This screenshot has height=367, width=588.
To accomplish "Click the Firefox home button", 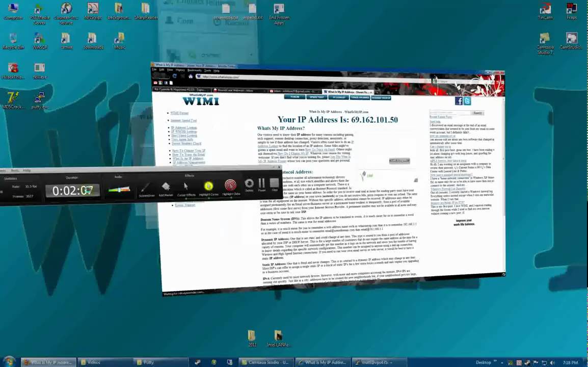I will coord(191,76).
